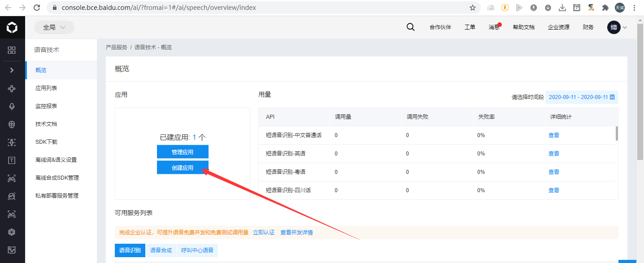Open the date range picker
This screenshot has height=263, width=644.
pos(582,97)
